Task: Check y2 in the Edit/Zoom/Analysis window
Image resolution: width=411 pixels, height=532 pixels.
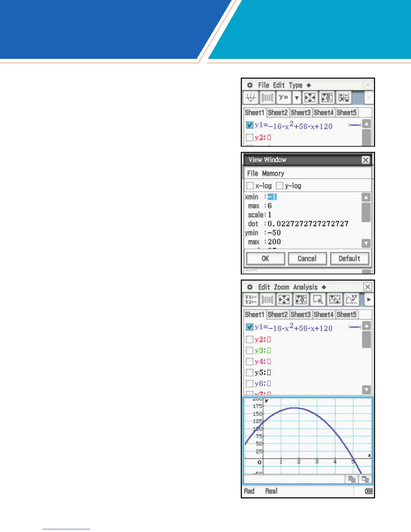Action: click(249, 340)
